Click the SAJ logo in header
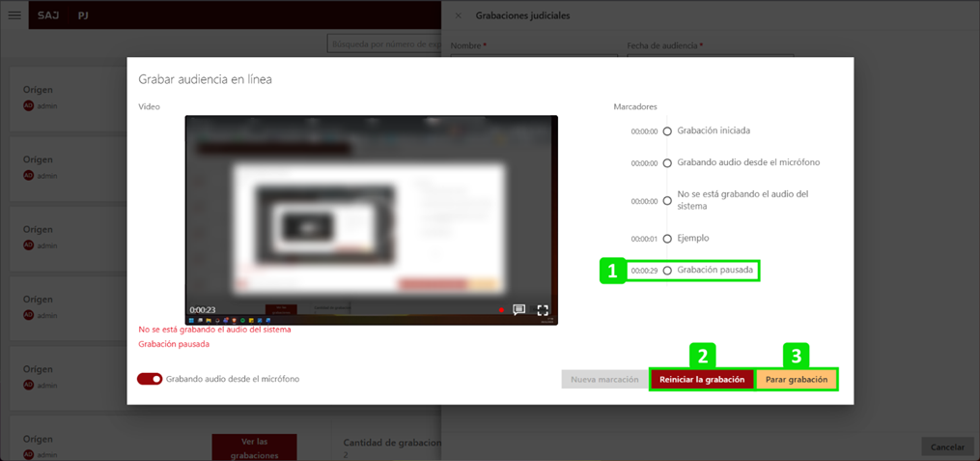980x461 pixels. point(48,15)
